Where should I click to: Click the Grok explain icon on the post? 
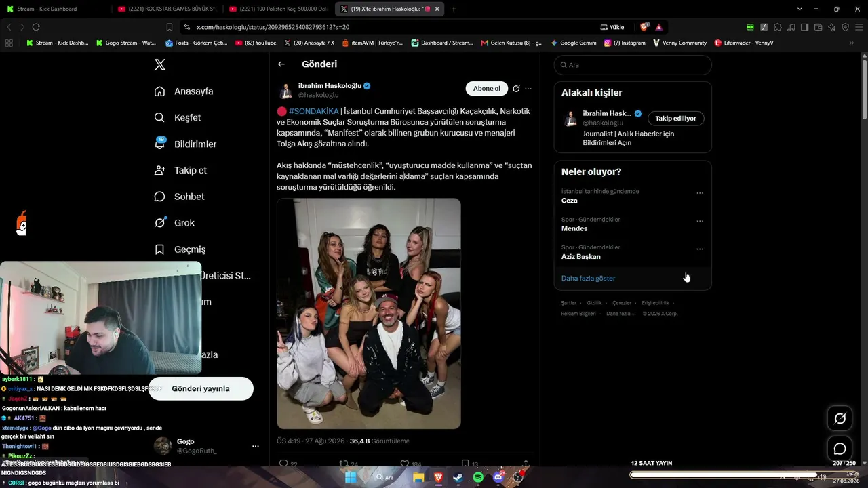(x=516, y=89)
